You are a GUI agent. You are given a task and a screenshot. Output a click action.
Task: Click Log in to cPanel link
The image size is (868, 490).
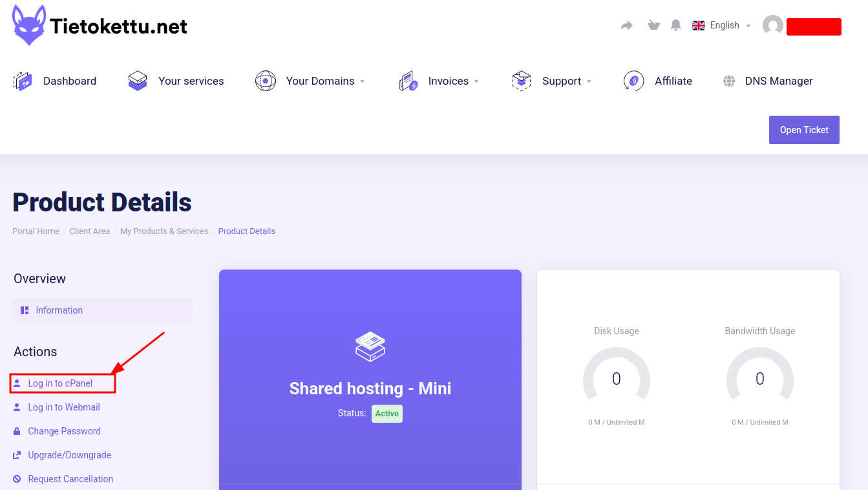coord(60,383)
